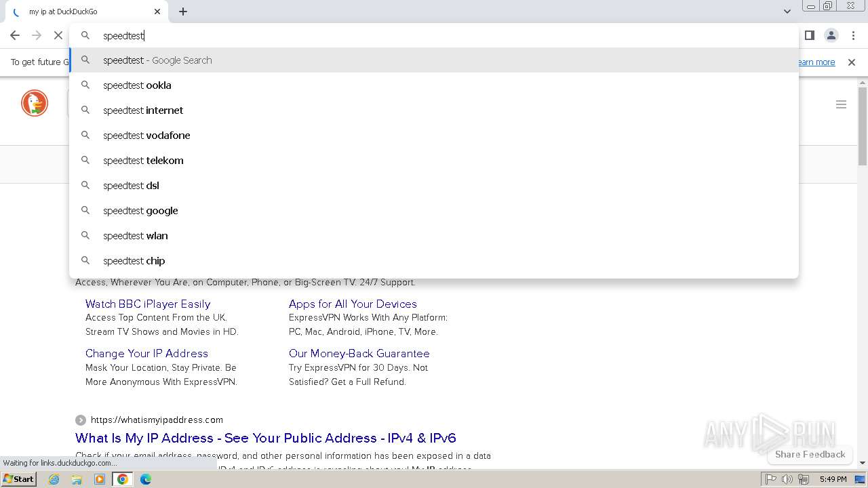Select the 'speedtest internet' suggestion
The height and width of the screenshot is (488, 868).
point(434,110)
